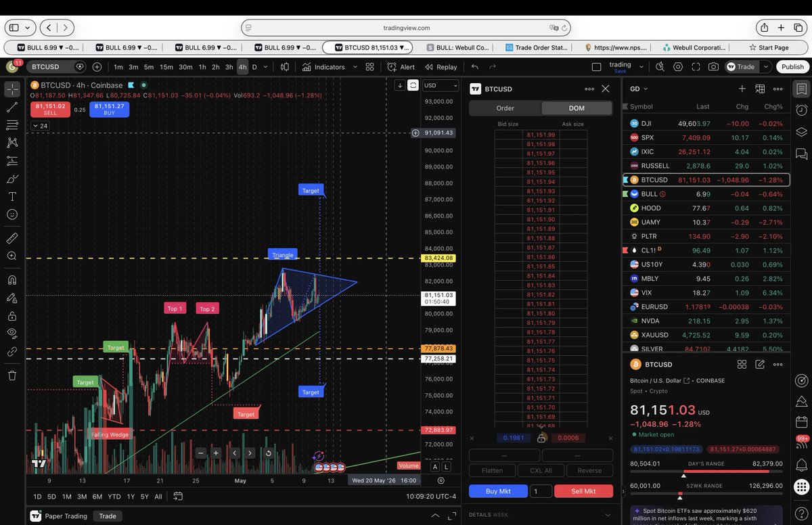The width and height of the screenshot is (812, 525).
Task: Select the crosshair cursor tool
Action: point(12,89)
